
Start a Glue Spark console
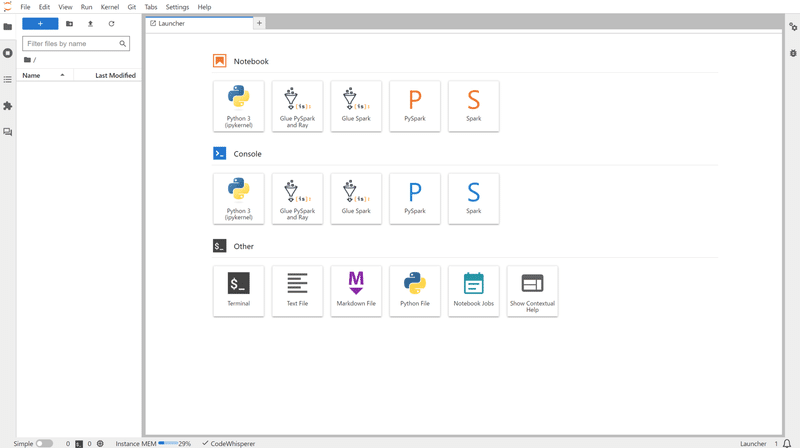pos(356,198)
